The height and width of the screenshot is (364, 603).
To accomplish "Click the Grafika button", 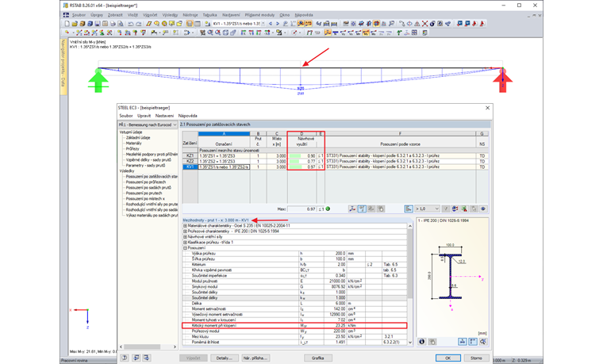I will [x=317, y=358].
